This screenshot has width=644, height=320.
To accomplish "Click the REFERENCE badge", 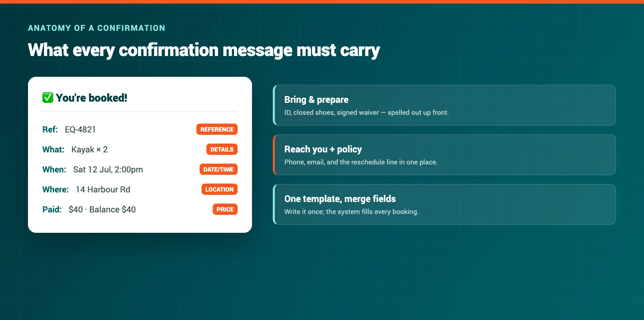I will [x=217, y=129].
